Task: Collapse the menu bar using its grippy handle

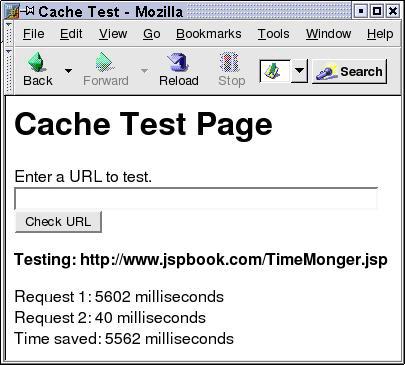Action: (9, 33)
